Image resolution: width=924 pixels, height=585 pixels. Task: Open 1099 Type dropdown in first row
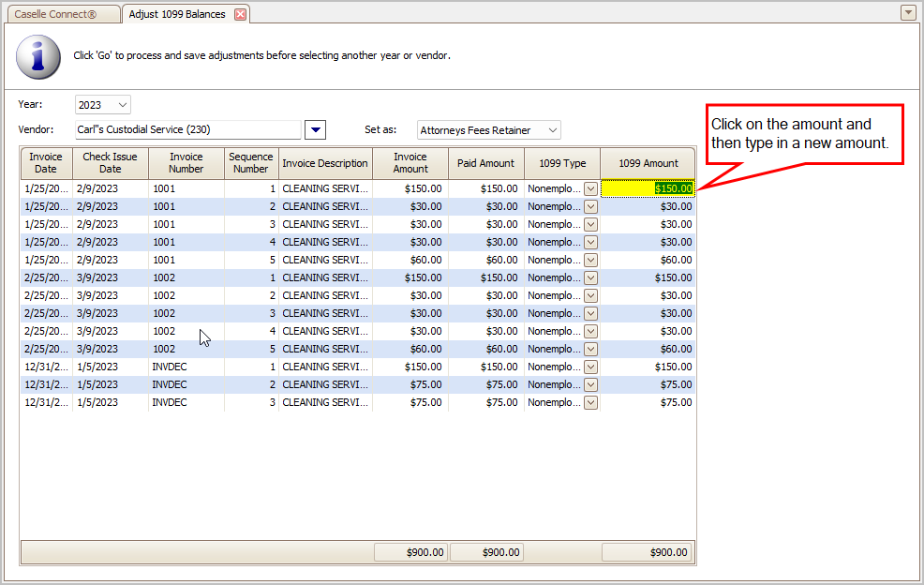590,188
